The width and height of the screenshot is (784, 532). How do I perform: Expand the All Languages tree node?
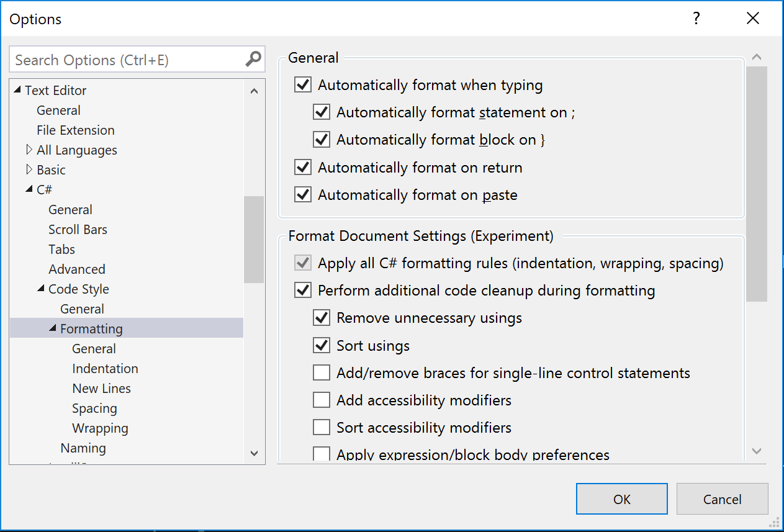29,150
